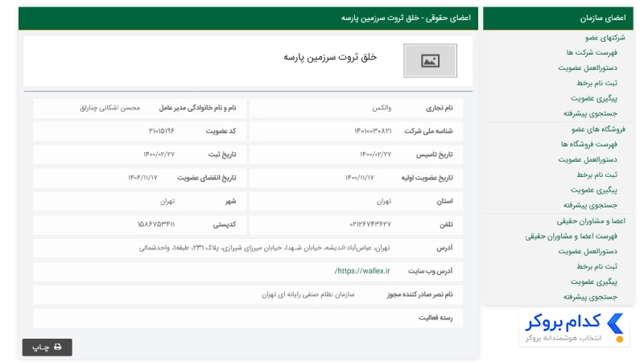Open شرکتهای عضو sidebar heading
The image size is (644, 362).
605,38
